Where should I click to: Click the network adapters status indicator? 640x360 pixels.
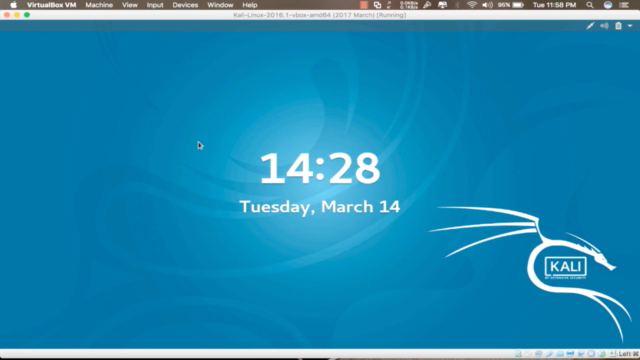(x=539, y=353)
